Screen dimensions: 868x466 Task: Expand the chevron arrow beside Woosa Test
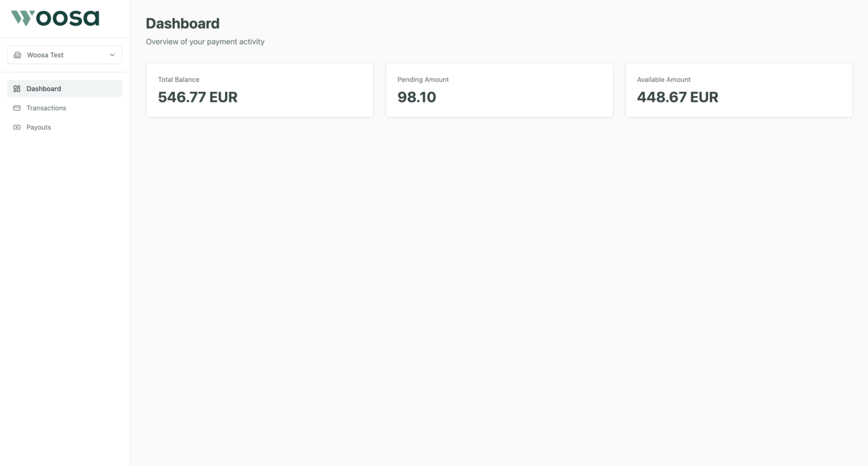[112, 55]
